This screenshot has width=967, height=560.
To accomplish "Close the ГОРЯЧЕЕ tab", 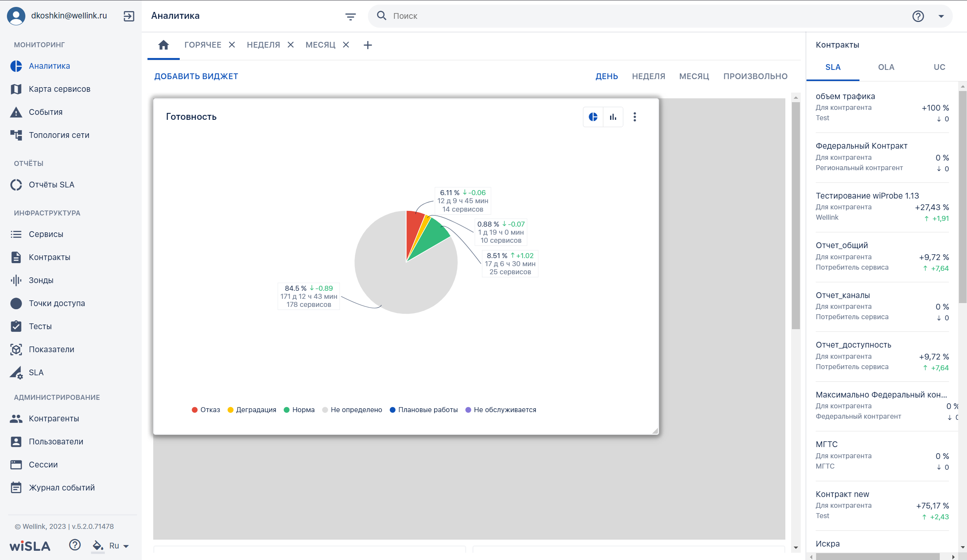I will click(232, 45).
